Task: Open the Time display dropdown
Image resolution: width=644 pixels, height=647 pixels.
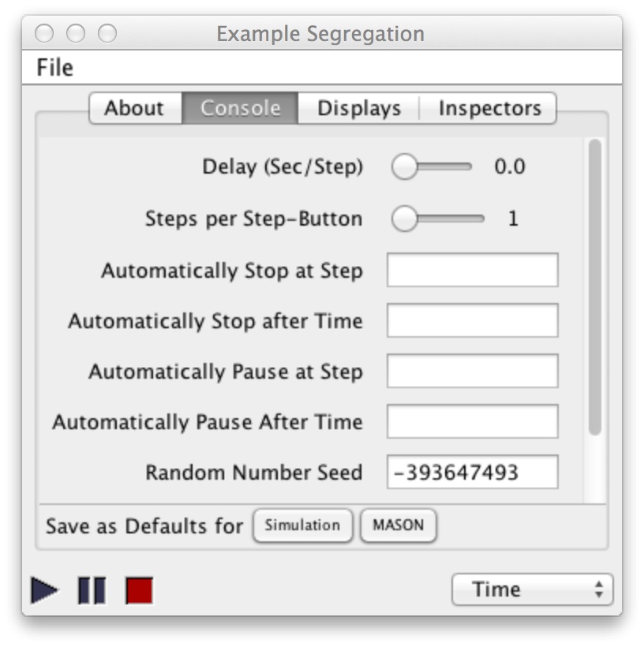Action: 532,589
